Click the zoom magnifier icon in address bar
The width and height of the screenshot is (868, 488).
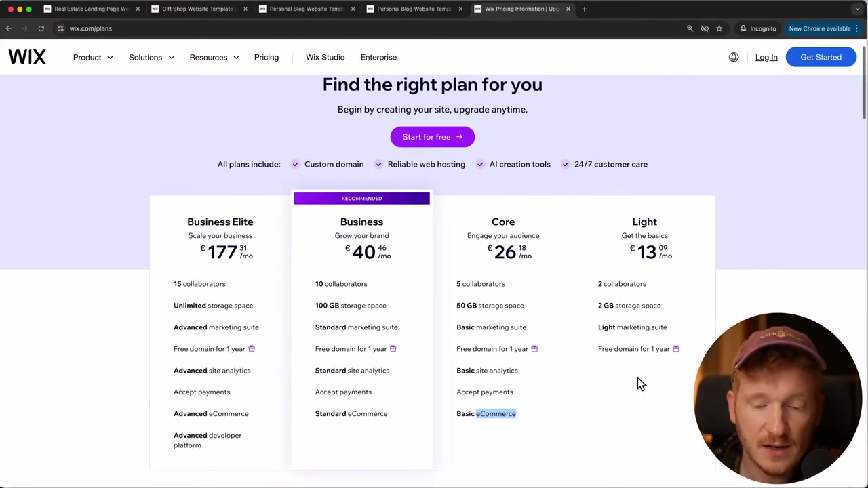tap(690, 28)
